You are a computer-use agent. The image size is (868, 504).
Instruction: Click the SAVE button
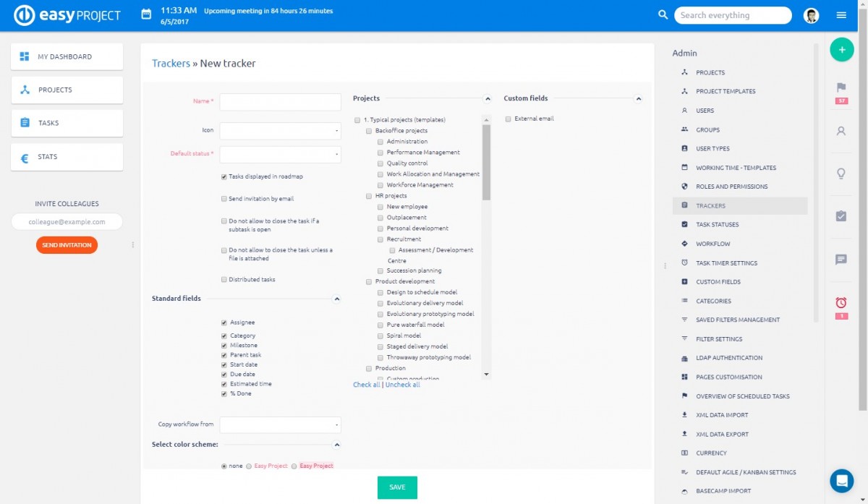click(x=397, y=488)
